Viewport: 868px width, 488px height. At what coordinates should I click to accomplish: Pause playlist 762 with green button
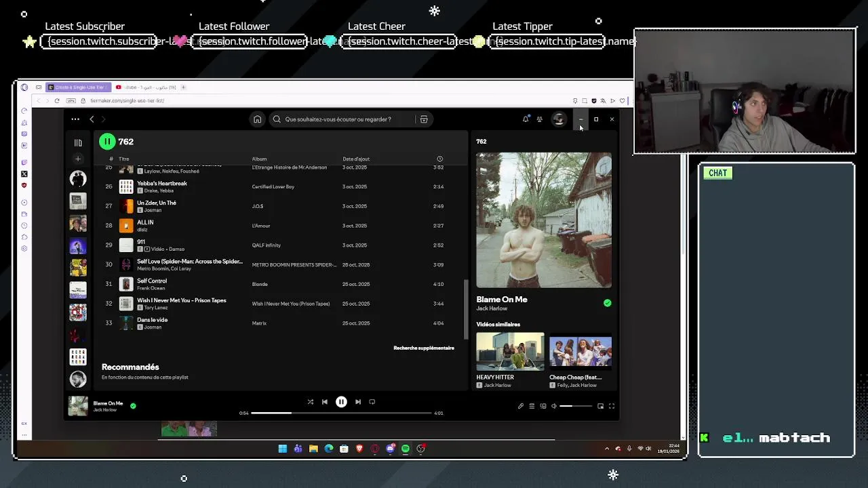[107, 142]
